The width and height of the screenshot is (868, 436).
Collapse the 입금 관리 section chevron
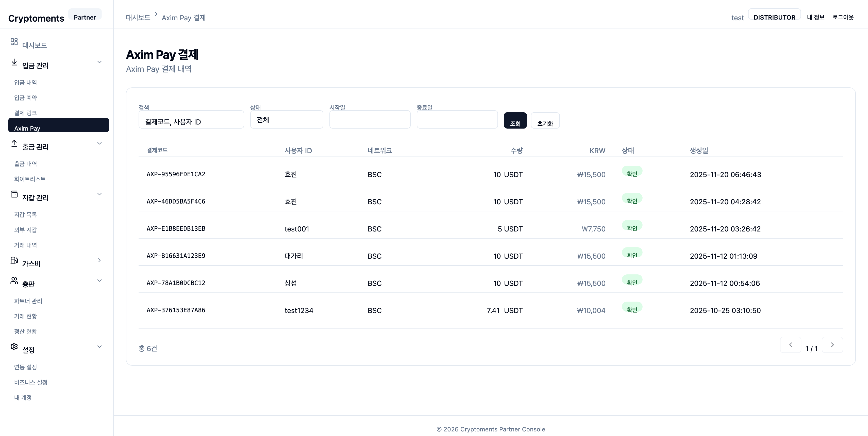(99, 62)
